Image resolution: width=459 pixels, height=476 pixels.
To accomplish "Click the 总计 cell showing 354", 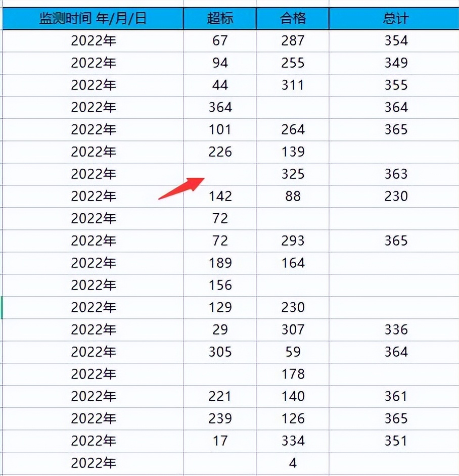I will (x=394, y=41).
